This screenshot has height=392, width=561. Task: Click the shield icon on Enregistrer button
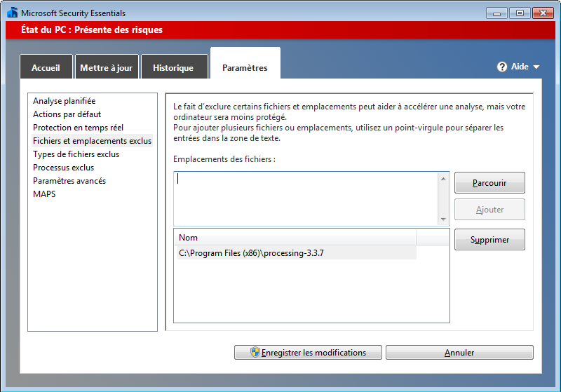[x=255, y=352]
